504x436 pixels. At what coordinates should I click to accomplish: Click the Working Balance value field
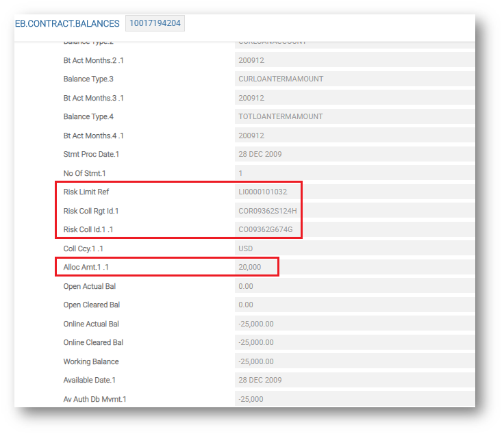(x=354, y=361)
